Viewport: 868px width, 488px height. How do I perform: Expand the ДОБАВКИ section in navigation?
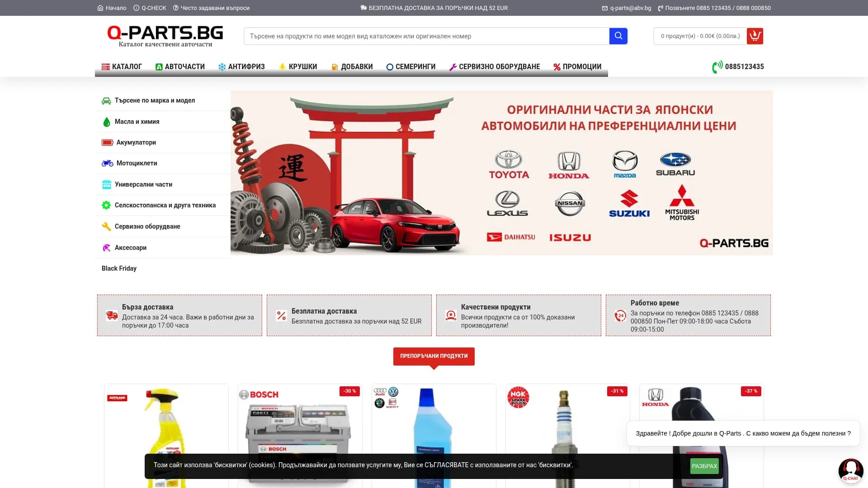click(x=352, y=66)
